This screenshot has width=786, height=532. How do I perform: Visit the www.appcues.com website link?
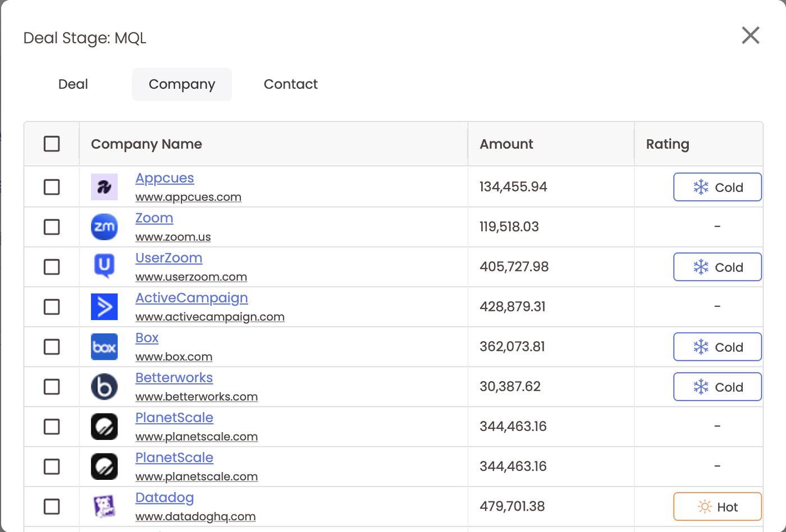point(188,197)
